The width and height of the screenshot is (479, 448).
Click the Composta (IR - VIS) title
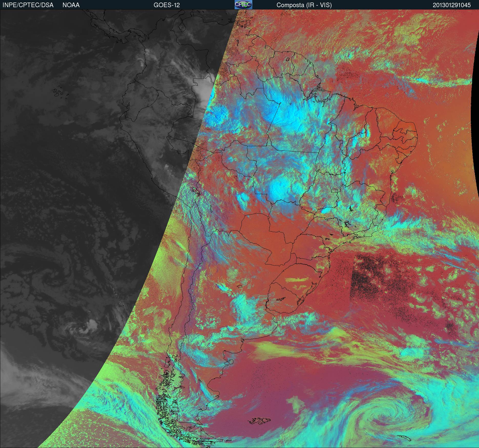[x=304, y=5]
